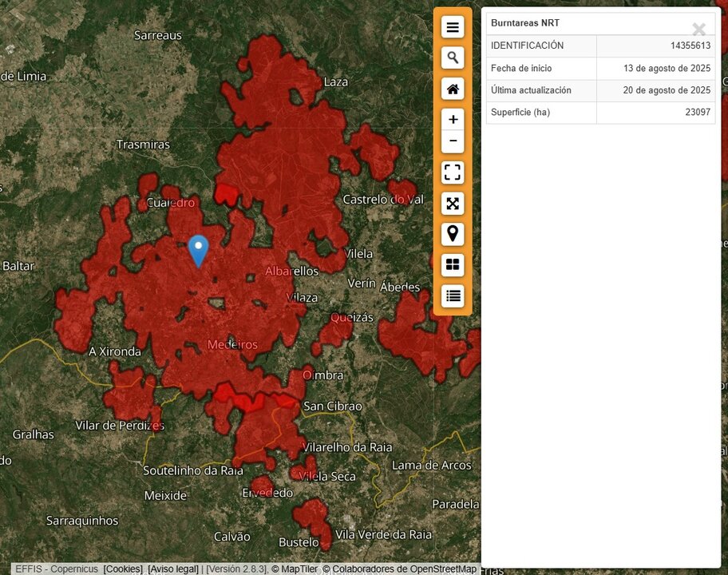
Task: Select the Laza town label on the map
Action: [x=336, y=81]
